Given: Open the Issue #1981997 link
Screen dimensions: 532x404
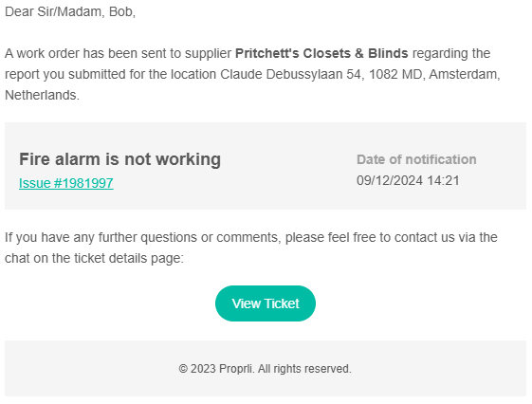Looking at the screenshot, I should pyautogui.click(x=66, y=183).
